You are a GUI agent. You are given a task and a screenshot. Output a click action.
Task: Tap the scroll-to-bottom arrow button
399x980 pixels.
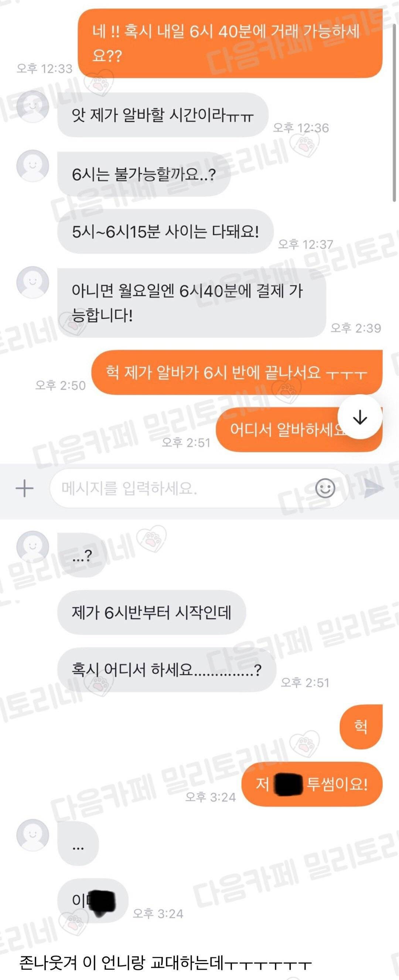tap(360, 417)
